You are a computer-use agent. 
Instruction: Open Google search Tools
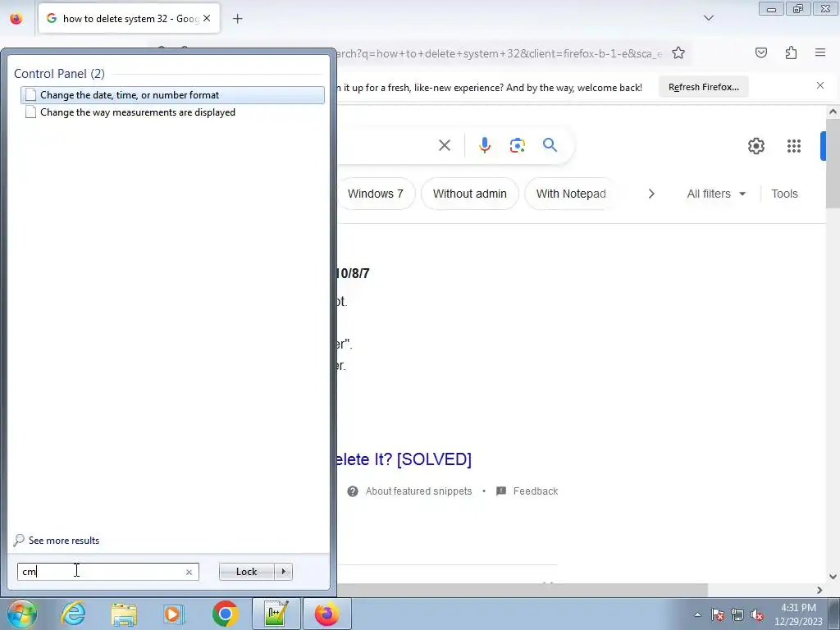tap(784, 194)
